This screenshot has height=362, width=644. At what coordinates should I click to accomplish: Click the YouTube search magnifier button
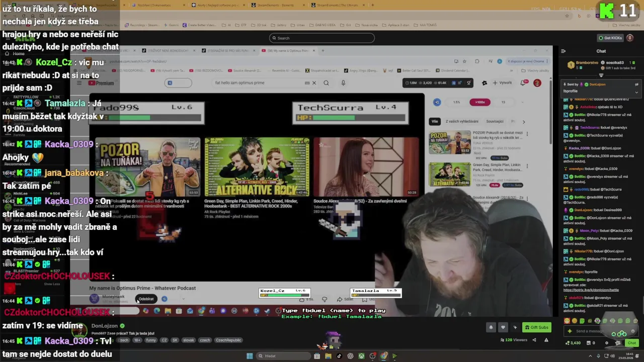(x=326, y=83)
